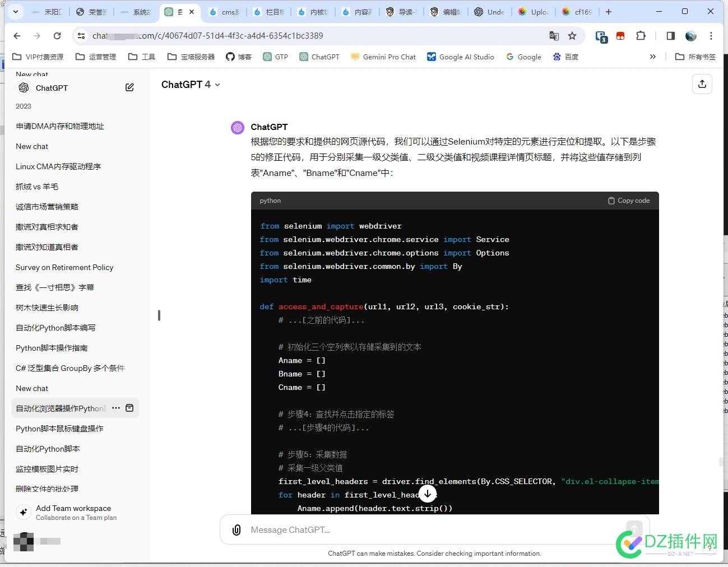Reload the current page
Image resolution: width=728 pixels, height=567 pixels.
point(57,36)
